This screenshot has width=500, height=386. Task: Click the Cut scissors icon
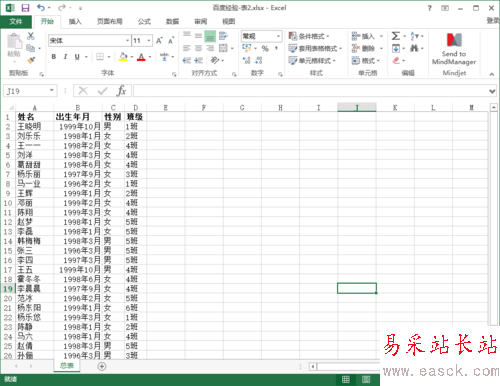click(31, 36)
